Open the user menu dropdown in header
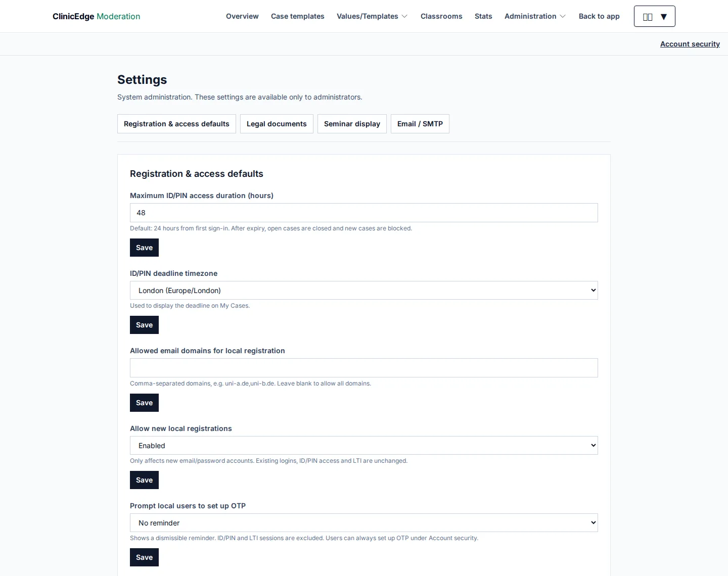 point(654,16)
